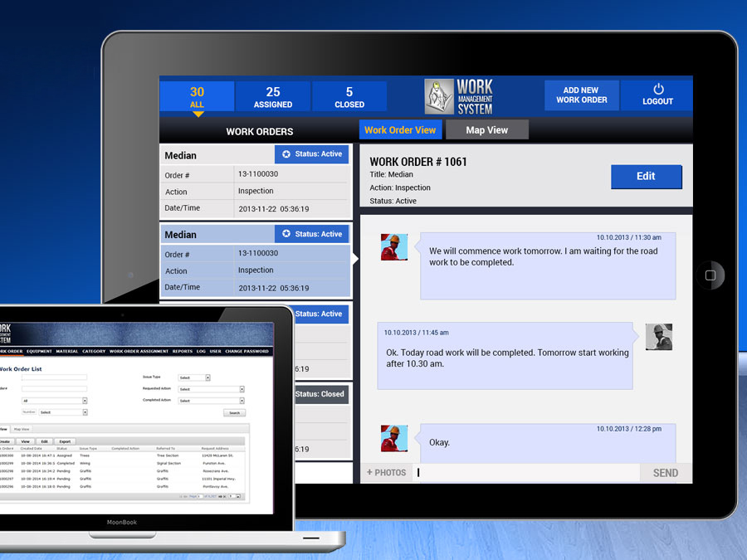Click next page arrow in laptop pager
Image resolution: width=747 pixels, height=560 pixels.
pos(220,496)
